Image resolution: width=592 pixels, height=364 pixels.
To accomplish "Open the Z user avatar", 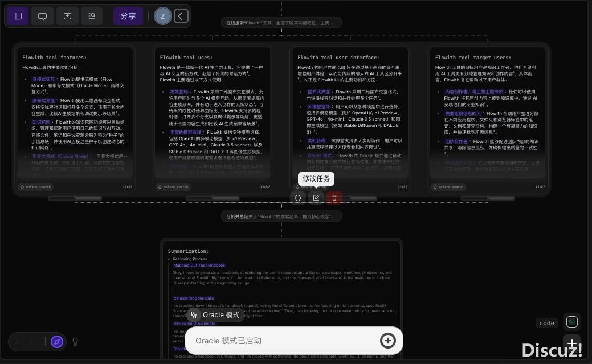I will [163, 17].
